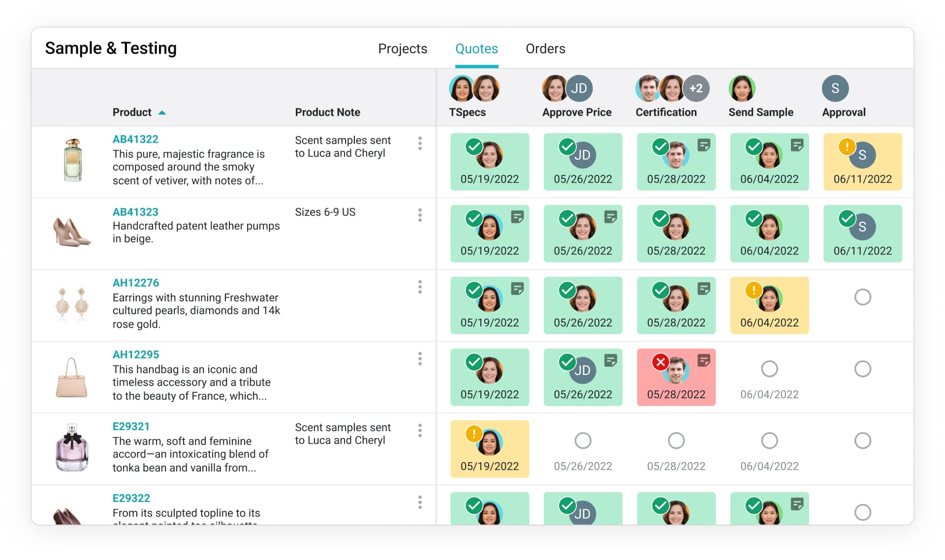
Task: Open the E29321 product link
Action: point(131,427)
